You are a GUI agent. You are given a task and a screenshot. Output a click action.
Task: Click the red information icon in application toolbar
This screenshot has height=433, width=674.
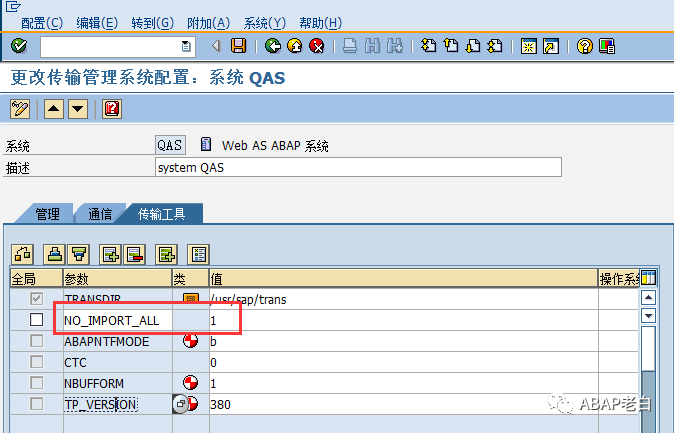[112, 109]
